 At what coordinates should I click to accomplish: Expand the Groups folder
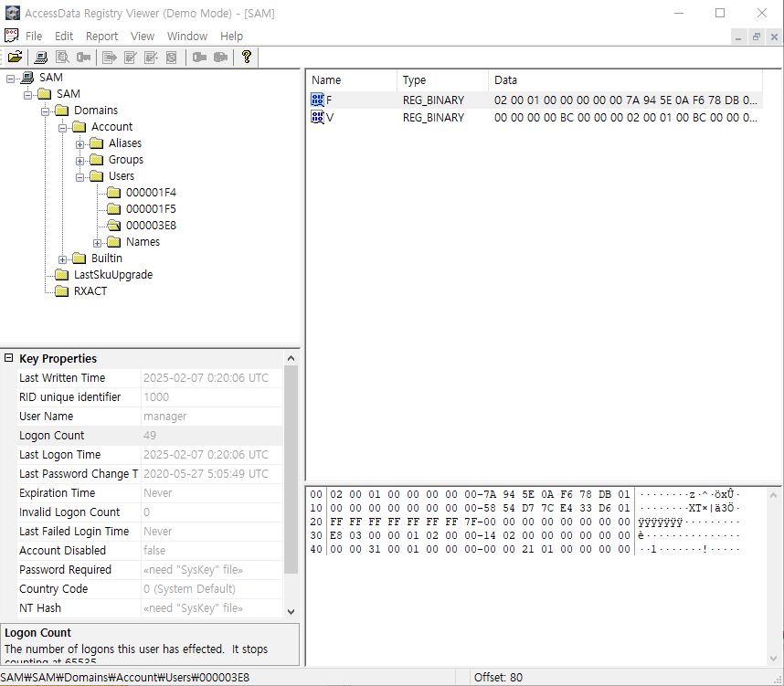(x=80, y=161)
